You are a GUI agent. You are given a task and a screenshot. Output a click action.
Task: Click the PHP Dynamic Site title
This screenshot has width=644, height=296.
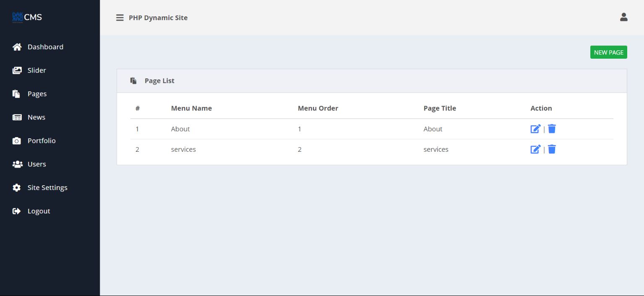point(158,18)
